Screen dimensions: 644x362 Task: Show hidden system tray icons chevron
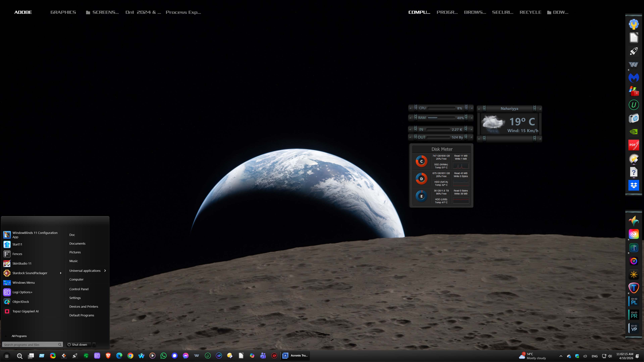(x=561, y=356)
